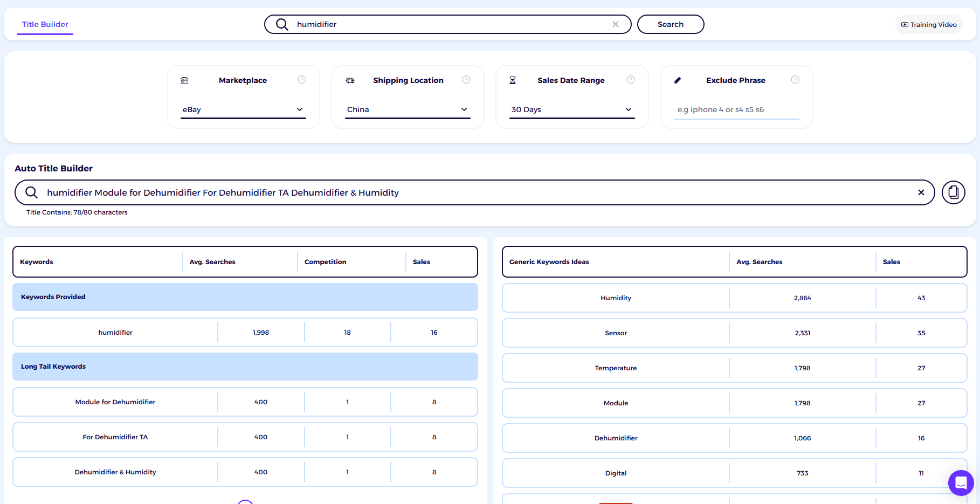Open the chat support bubble
The width and height of the screenshot is (980, 504).
click(x=961, y=483)
